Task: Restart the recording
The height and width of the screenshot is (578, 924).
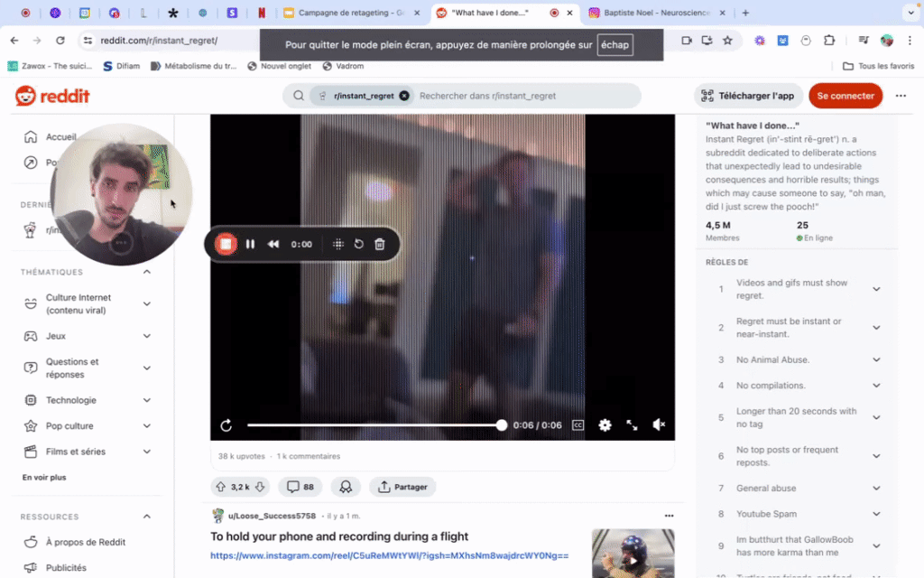Action: [x=358, y=244]
